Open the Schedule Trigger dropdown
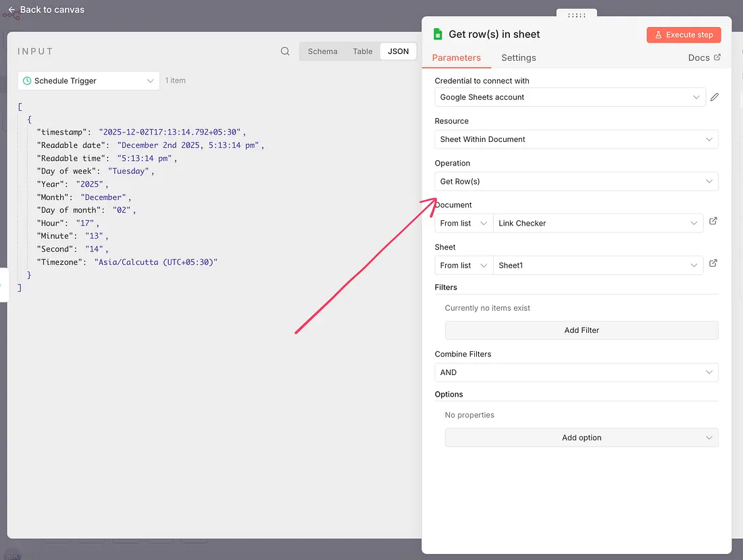The image size is (743, 560). click(x=88, y=81)
